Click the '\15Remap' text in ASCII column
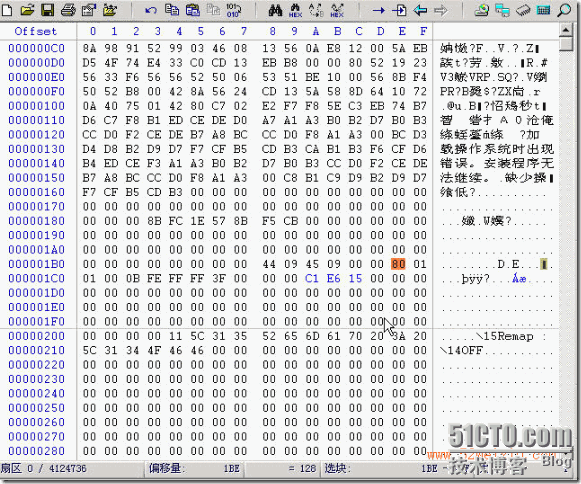This screenshot has width=581, height=484. 505,336
